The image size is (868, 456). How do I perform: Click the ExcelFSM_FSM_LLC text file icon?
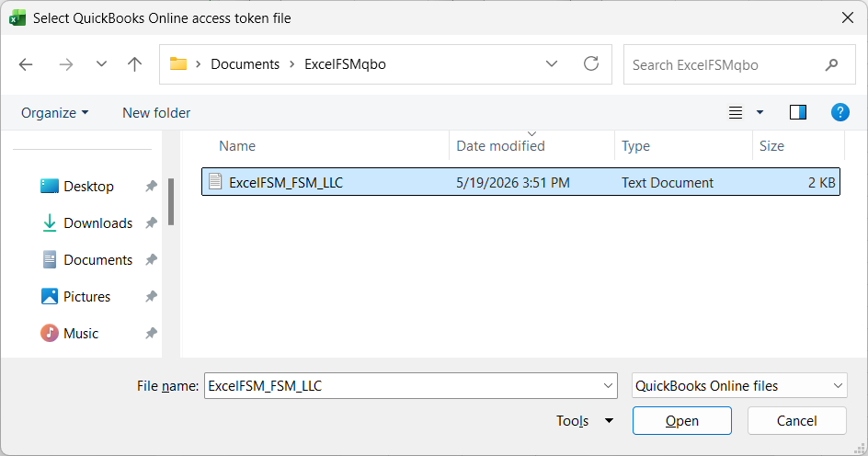coord(215,181)
